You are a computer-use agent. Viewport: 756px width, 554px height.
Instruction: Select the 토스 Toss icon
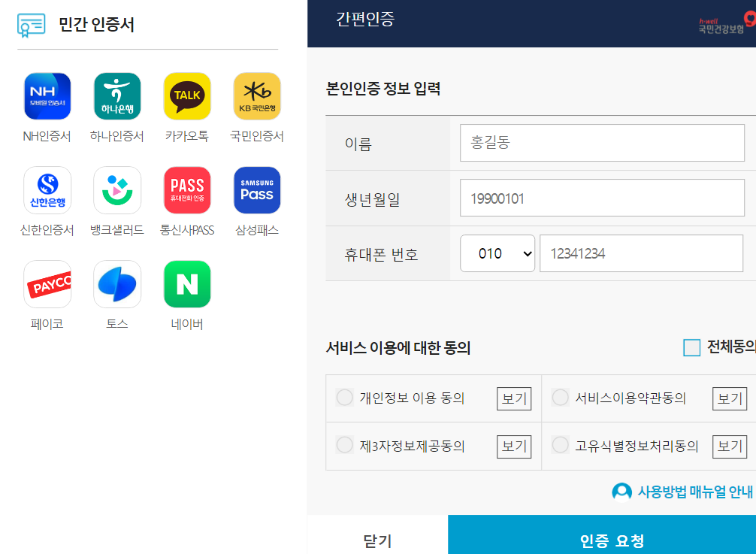117,284
